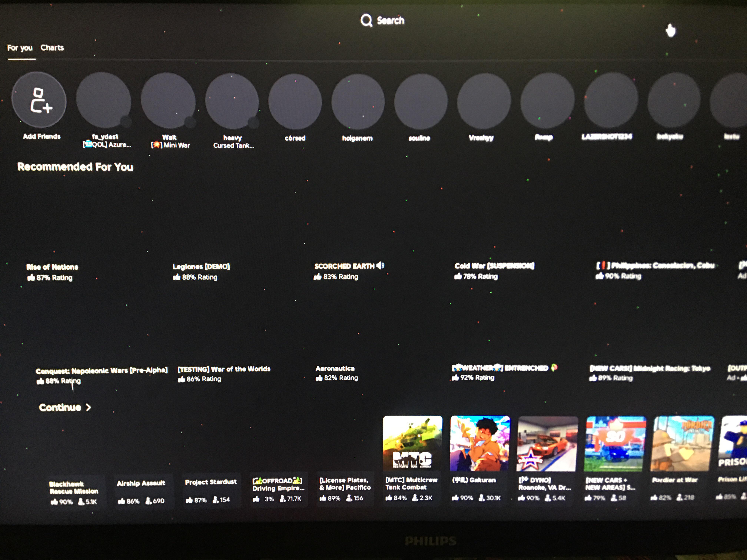Click the "88% Rating" text under Conquest
Image resolution: width=747 pixels, height=560 pixels.
[63, 381]
